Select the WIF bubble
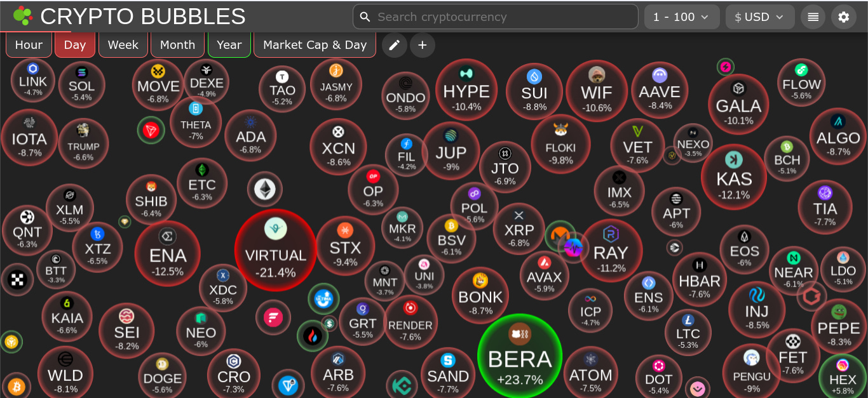The width and height of the screenshot is (868, 398). [x=597, y=91]
